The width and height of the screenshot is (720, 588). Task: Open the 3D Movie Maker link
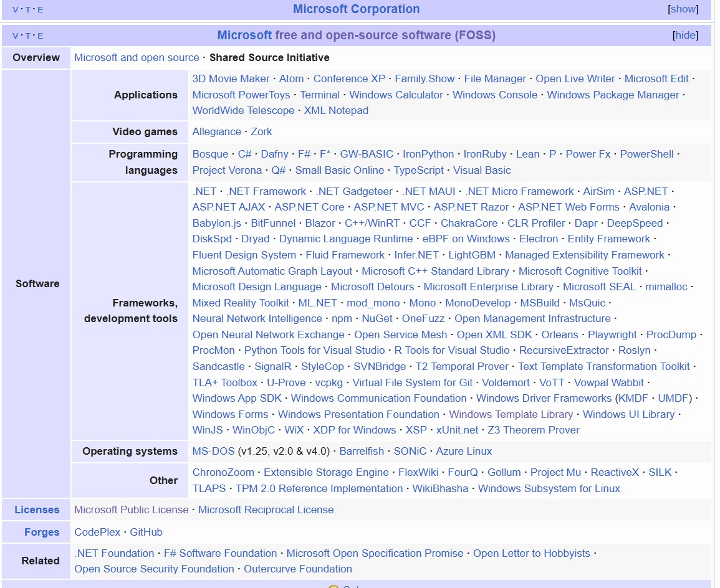point(231,79)
